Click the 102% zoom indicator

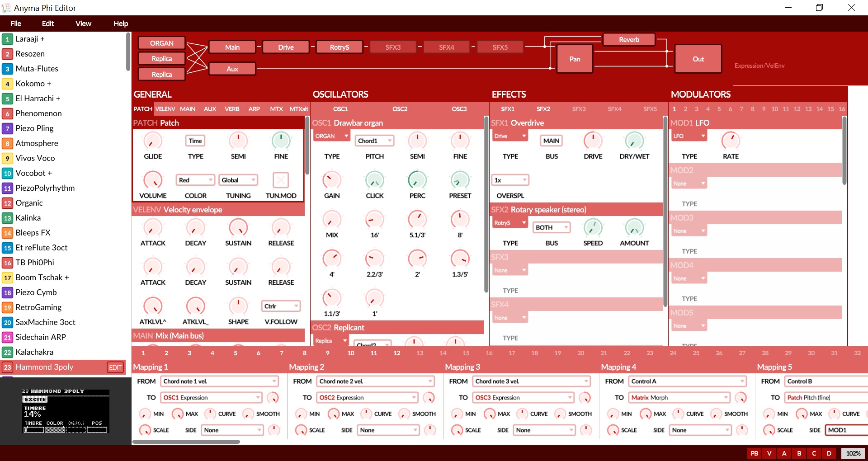point(853,453)
